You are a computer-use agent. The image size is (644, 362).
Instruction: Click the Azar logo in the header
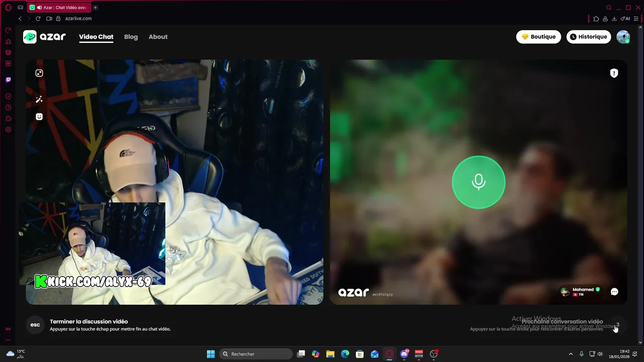(44, 37)
